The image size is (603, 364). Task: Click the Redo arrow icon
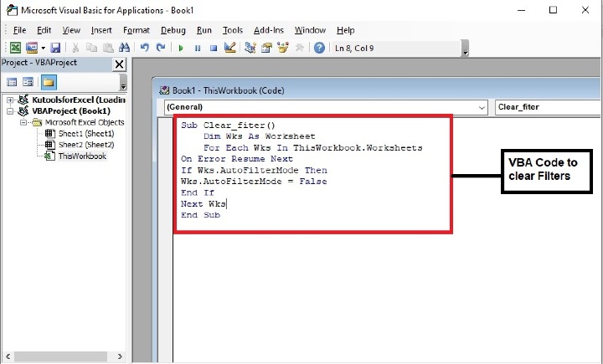160,48
